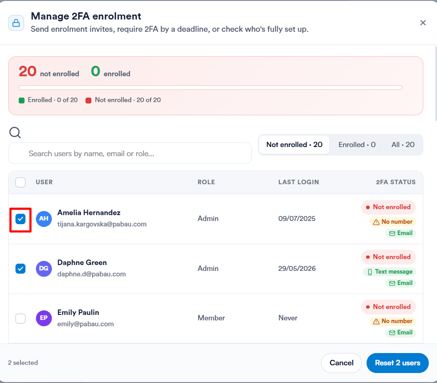Click the last login date 09/07/2025
Image resolution: width=437 pixels, height=383 pixels.
[297, 219]
